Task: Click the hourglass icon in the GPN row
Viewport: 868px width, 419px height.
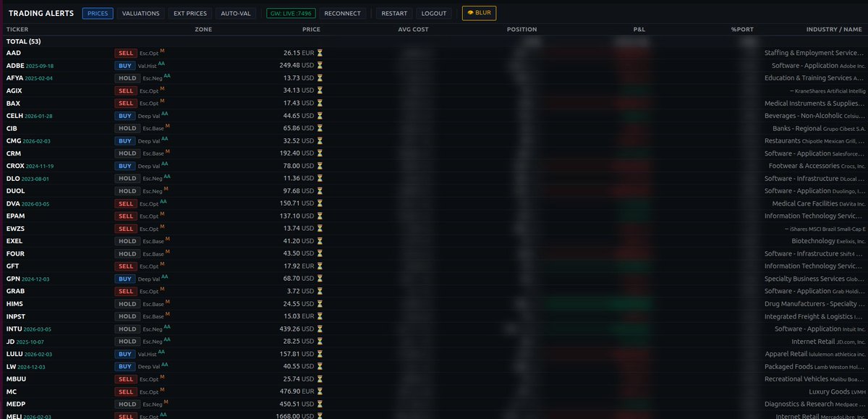Action: point(320,279)
